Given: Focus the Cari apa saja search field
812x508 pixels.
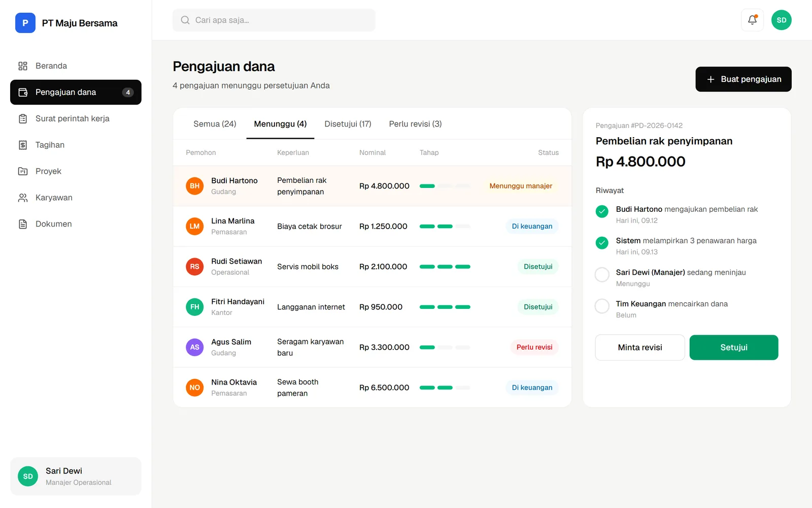Looking at the screenshot, I should (x=274, y=20).
